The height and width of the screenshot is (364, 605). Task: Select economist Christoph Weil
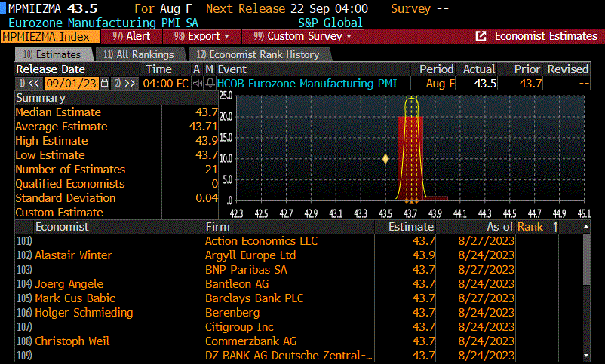72,341
